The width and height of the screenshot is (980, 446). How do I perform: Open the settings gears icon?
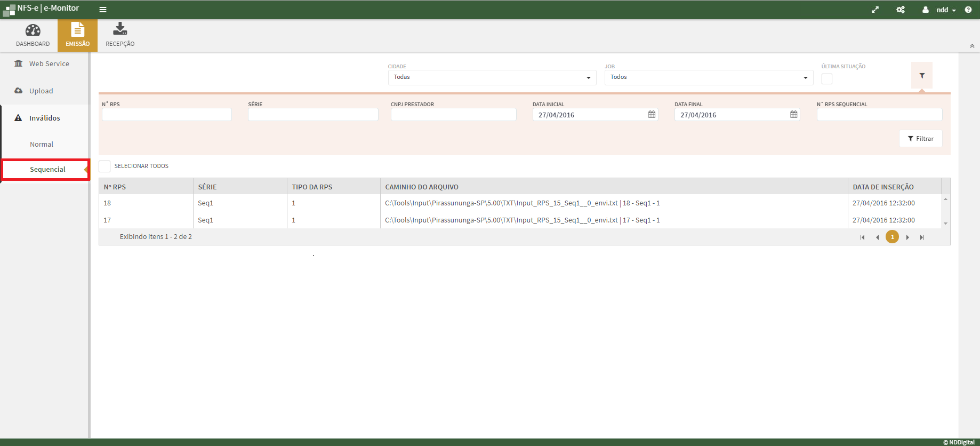[x=901, y=10]
